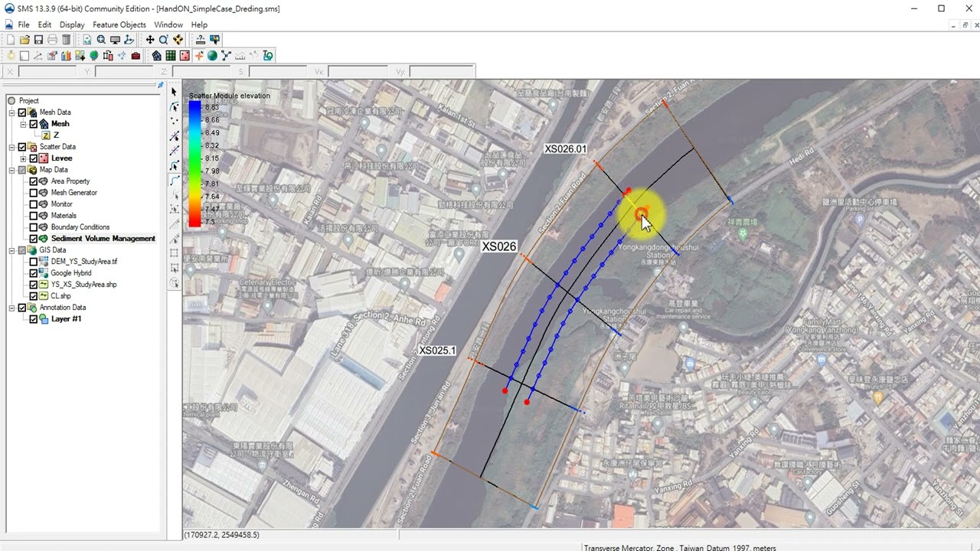Collapse the Scatter Data folder
The image size is (980, 551).
pos(11,147)
